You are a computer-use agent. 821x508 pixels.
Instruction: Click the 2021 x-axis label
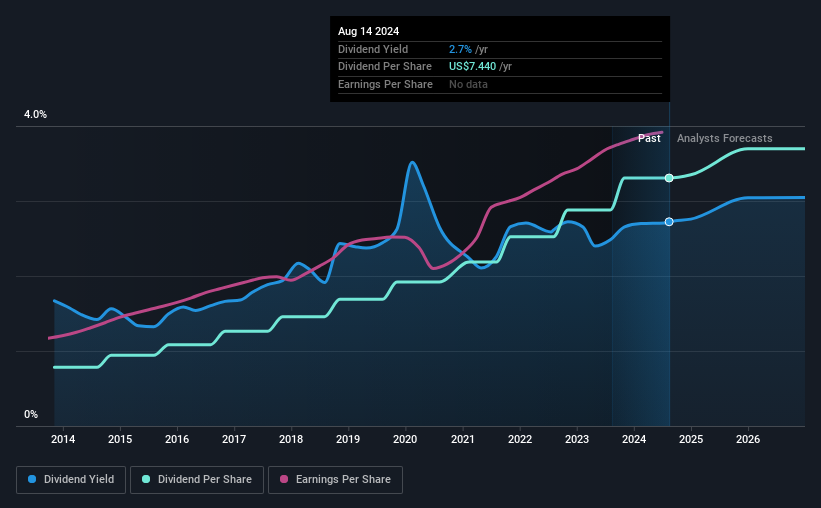pyautogui.click(x=463, y=439)
